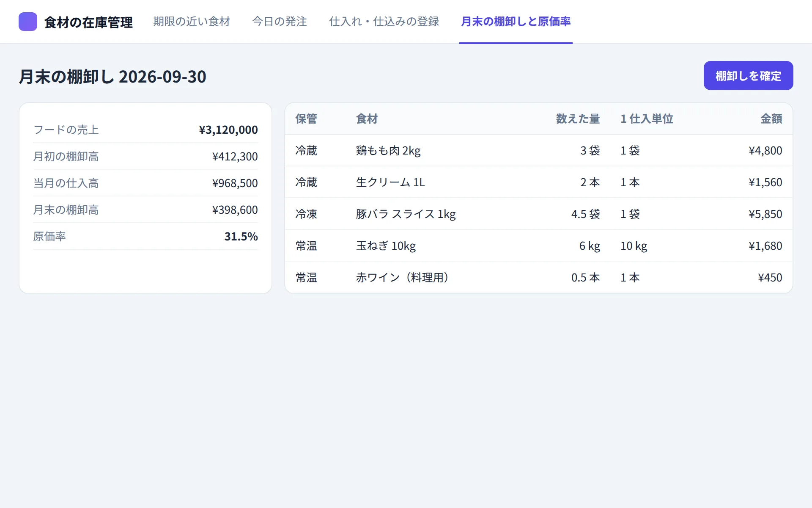Click the 原価率 value 31.5%
Screen dimensions: 812x508
coord(241,237)
